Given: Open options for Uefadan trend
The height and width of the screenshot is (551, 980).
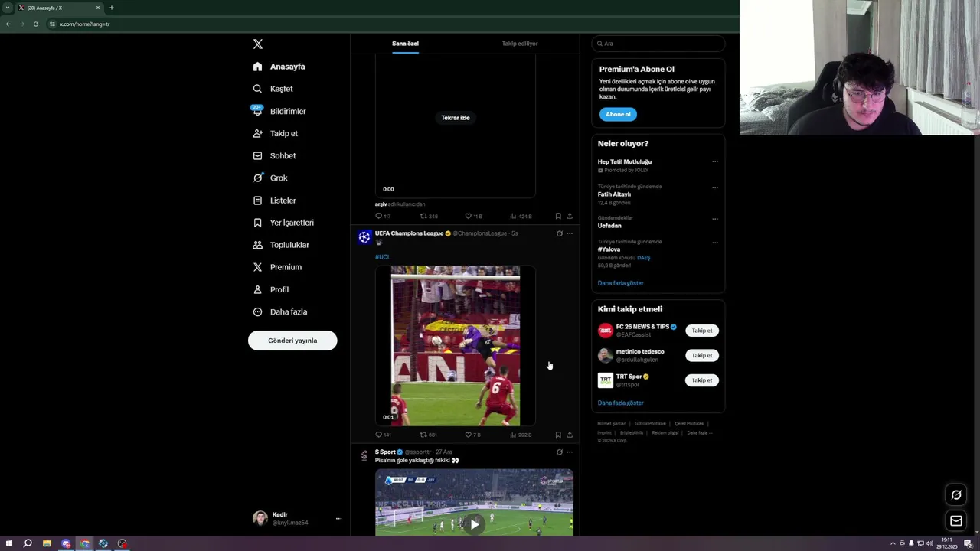Looking at the screenshot, I should (x=715, y=219).
